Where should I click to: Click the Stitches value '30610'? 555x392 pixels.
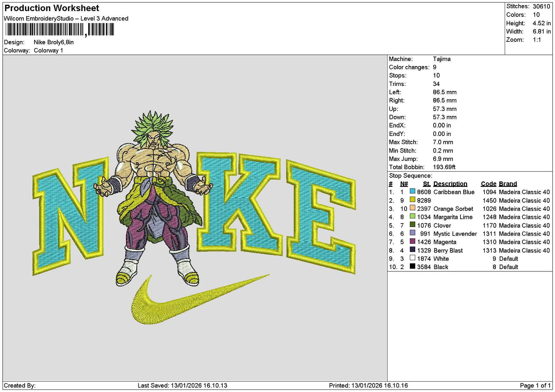point(542,6)
